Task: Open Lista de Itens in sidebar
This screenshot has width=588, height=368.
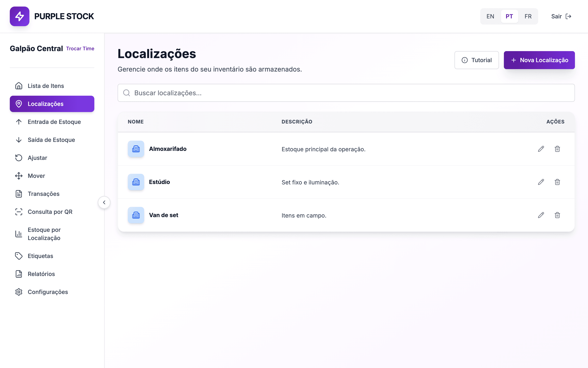Action: point(52,86)
